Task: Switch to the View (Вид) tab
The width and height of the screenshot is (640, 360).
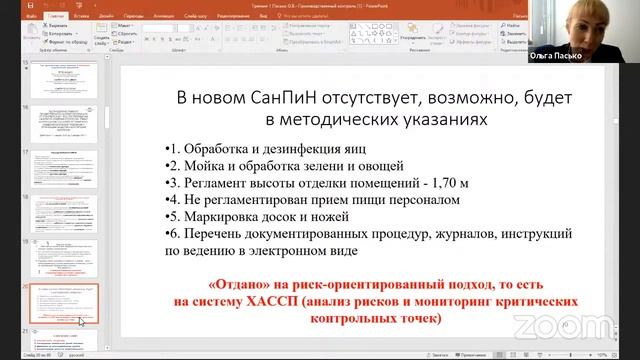Action: (263, 16)
